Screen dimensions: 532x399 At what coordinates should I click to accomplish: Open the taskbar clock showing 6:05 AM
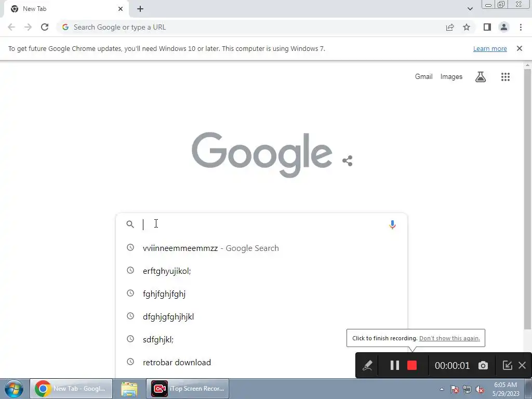coord(506,389)
